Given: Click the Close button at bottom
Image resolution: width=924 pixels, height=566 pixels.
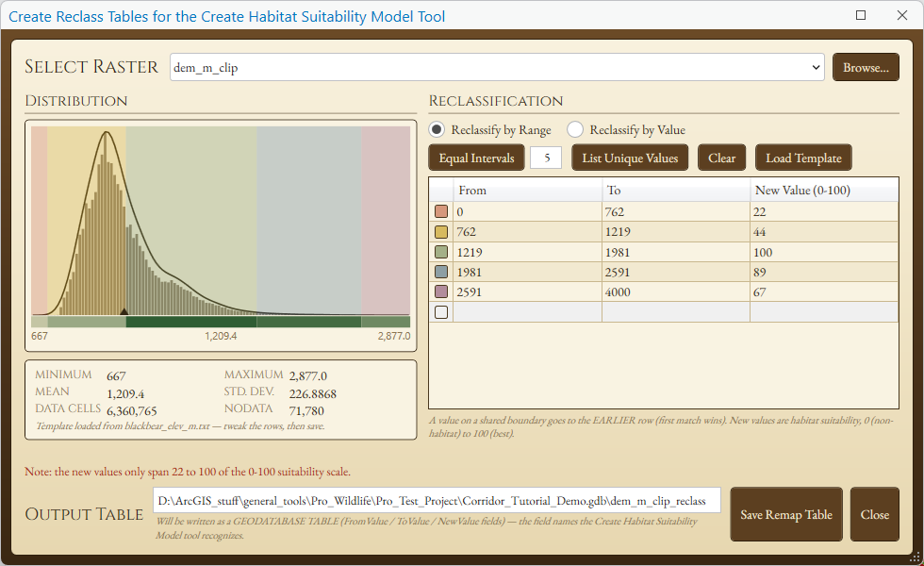Looking at the screenshot, I should 875,514.
